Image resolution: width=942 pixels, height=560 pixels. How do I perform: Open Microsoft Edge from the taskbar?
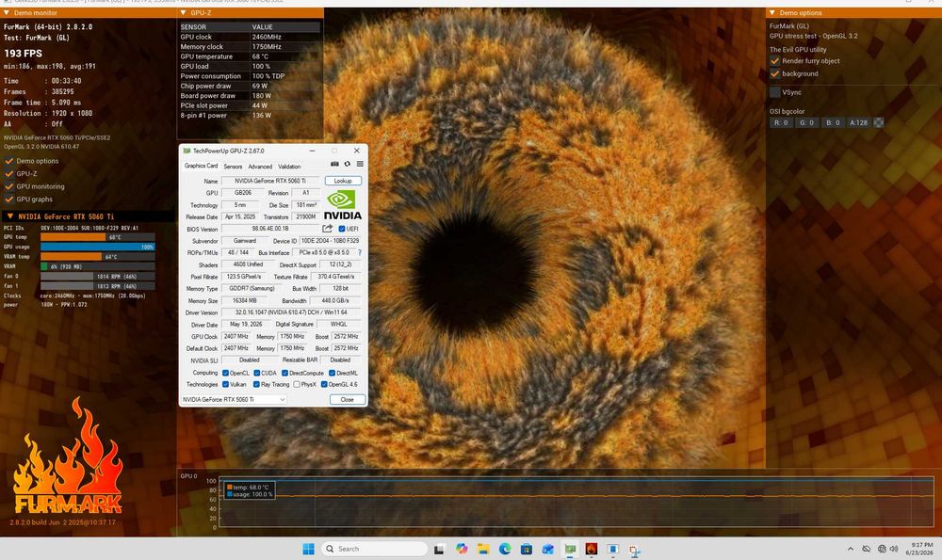pyautogui.click(x=505, y=549)
